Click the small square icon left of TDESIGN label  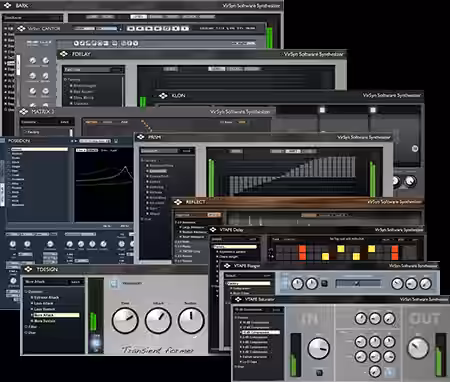(113, 284)
